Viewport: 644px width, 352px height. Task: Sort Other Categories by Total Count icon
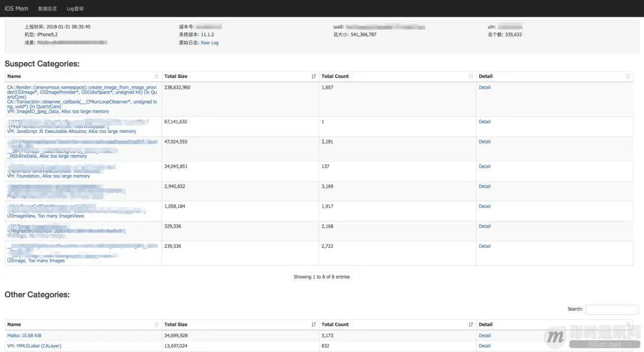pyautogui.click(x=470, y=325)
